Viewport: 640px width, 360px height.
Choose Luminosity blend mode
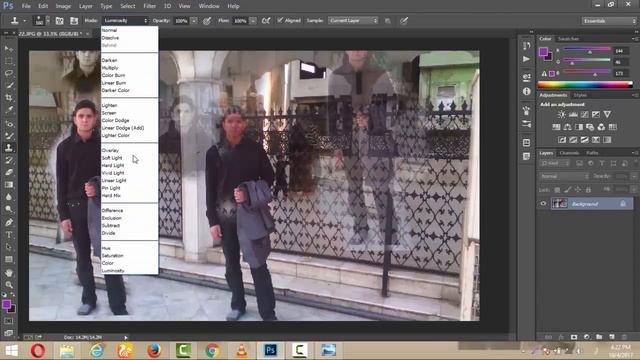[113, 271]
